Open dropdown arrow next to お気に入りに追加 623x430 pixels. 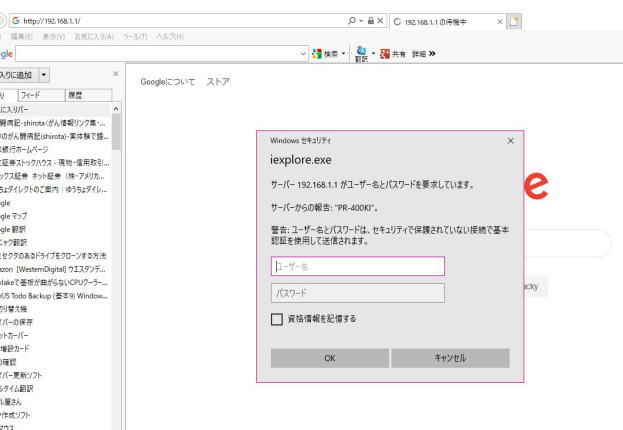44,75
